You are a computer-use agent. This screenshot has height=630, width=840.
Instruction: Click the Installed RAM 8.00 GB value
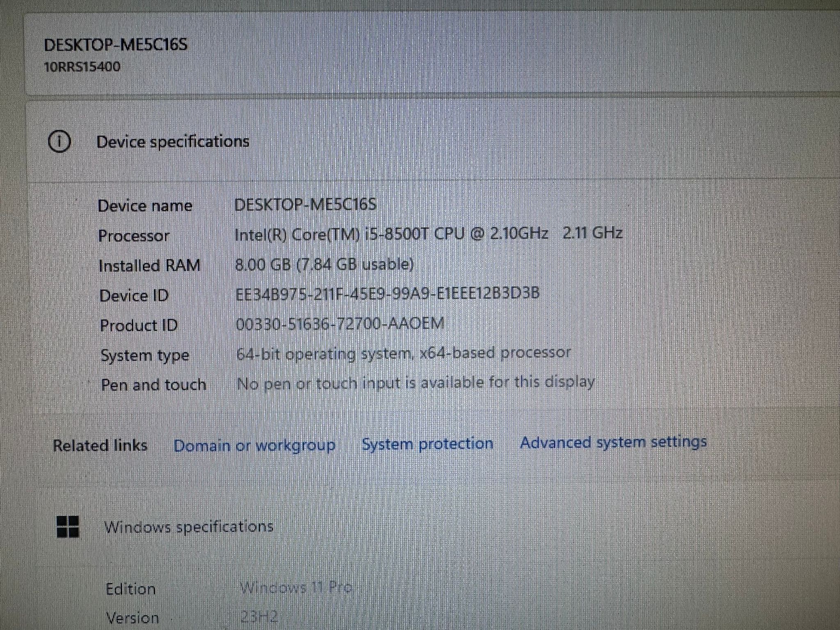click(324, 265)
